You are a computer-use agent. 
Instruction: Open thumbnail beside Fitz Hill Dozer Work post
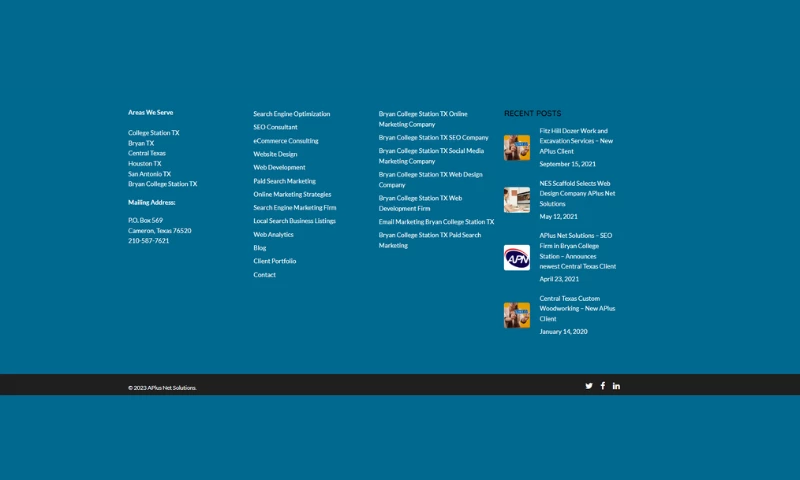[517, 148]
